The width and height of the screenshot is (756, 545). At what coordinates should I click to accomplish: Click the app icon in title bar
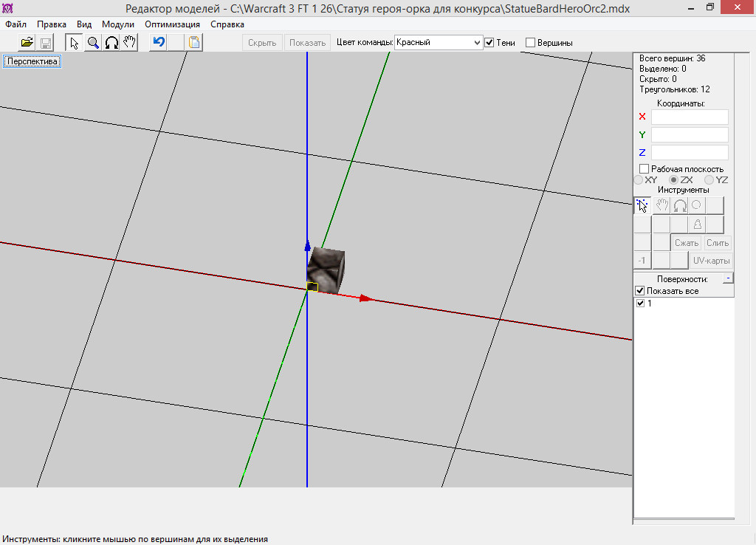(7, 8)
